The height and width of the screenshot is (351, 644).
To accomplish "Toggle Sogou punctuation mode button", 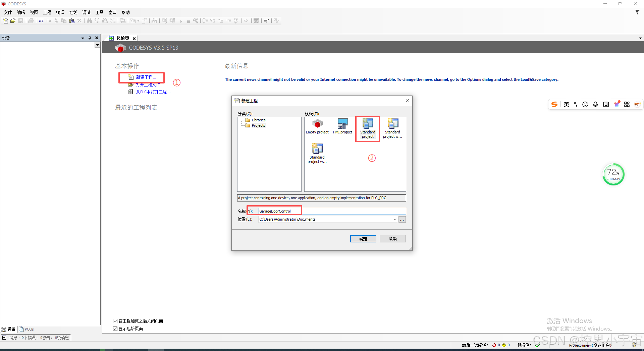I will point(576,104).
